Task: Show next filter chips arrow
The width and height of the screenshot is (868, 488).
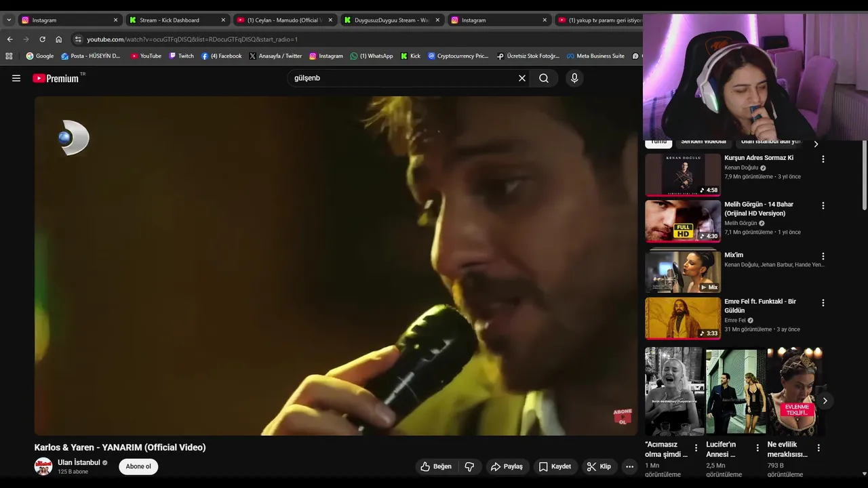Action: (816, 144)
